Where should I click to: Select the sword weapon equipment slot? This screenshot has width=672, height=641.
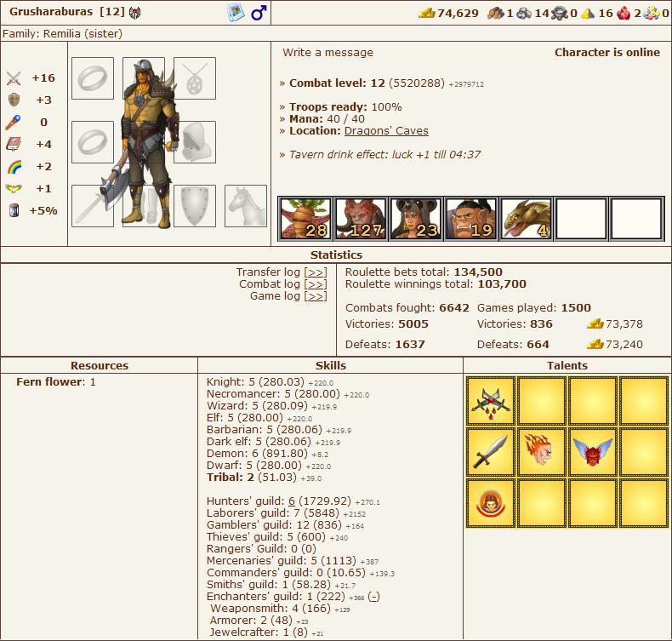(x=93, y=206)
